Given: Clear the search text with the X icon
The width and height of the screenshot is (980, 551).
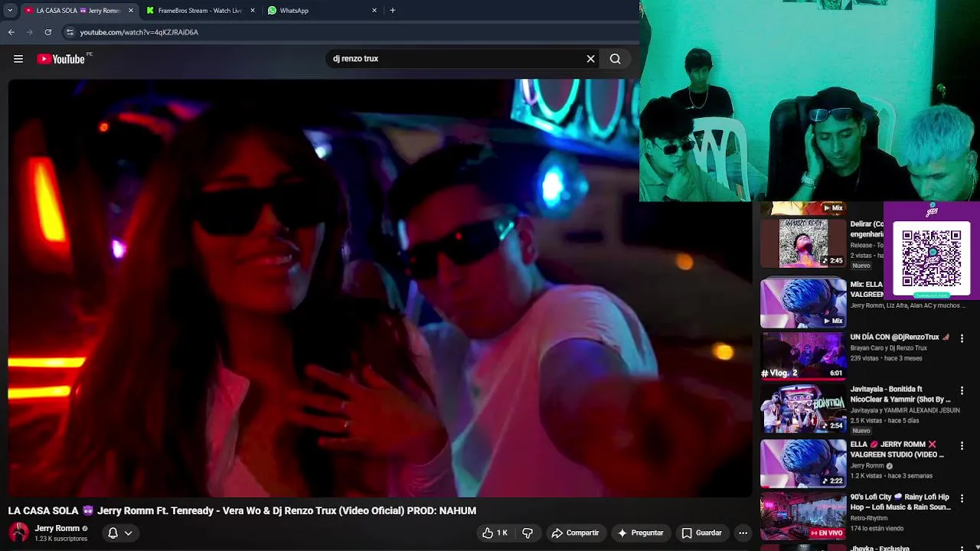Looking at the screenshot, I should click(x=590, y=59).
